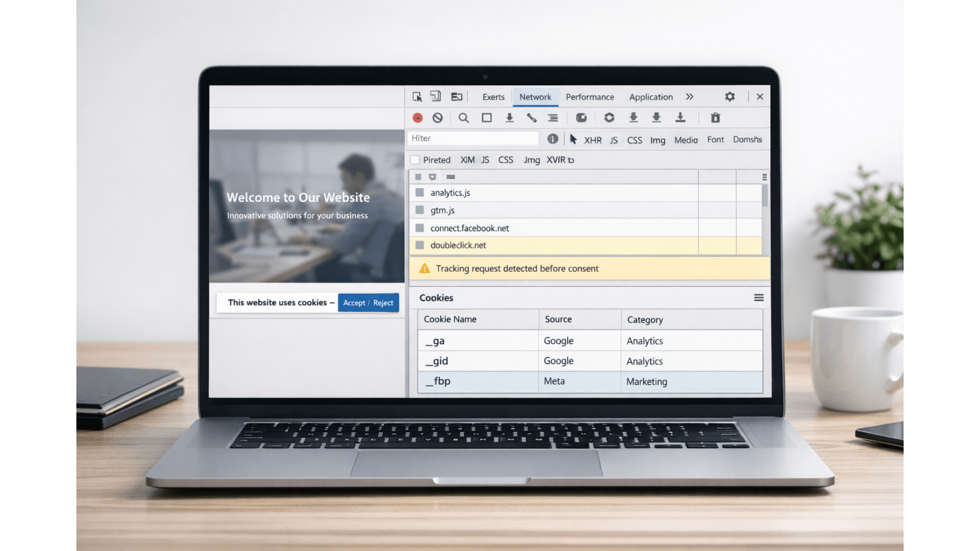Switch to the Performance tab
Image resolution: width=980 pixels, height=551 pixels.
590,97
